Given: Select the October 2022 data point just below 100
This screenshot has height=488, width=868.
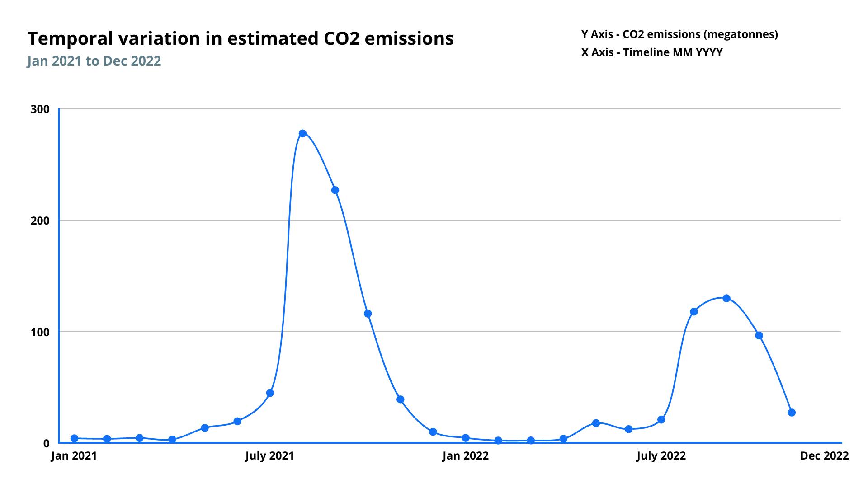Looking at the screenshot, I should click(x=759, y=336).
